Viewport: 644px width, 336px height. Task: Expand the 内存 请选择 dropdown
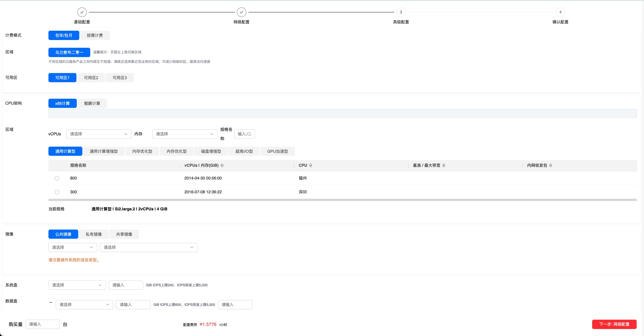pos(185,134)
